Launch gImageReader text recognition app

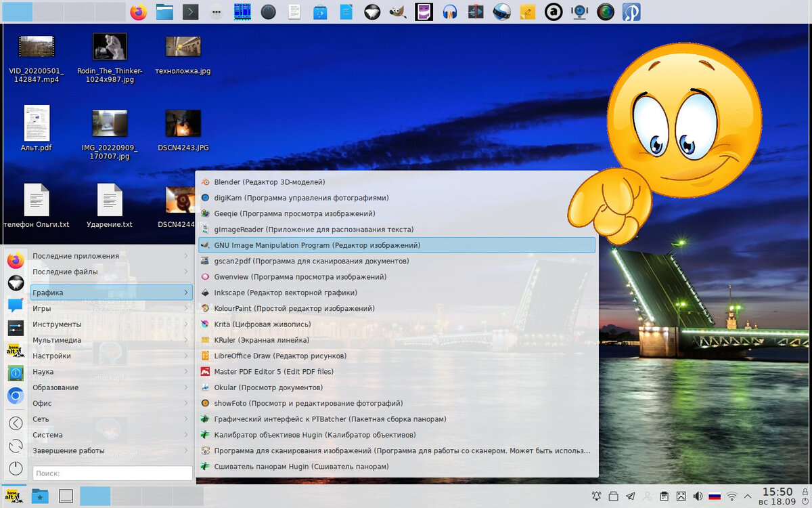(x=397, y=230)
